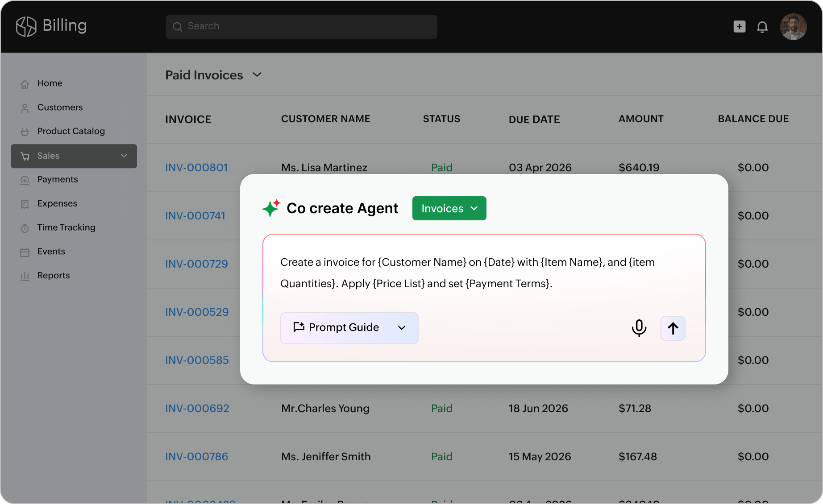The width and height of the screenshot is (823, 504).
Task: Click the $0.00 balance for INV-000786
Action: click(753, 457)
